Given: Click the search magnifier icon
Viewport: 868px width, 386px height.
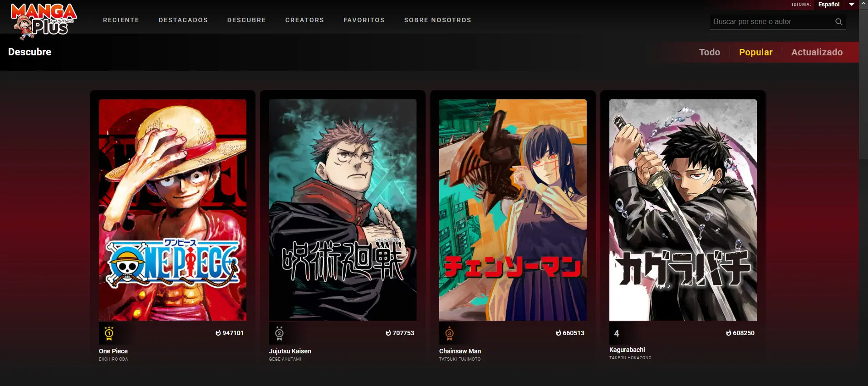Looking at the screenshot, I should click(x=839, y=22).
